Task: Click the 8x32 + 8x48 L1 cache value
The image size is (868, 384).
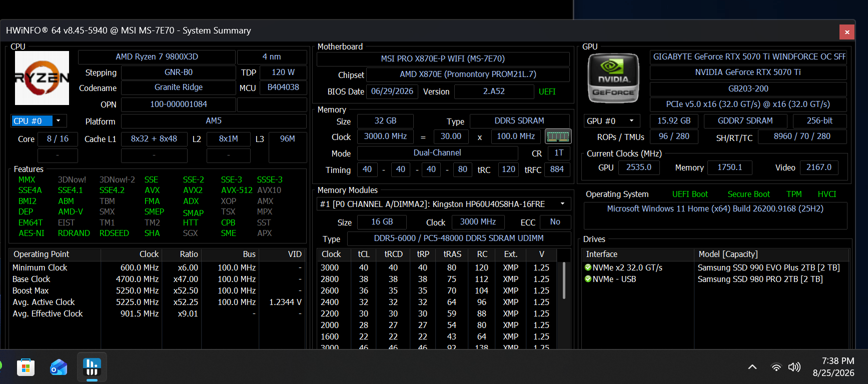Action: 154,139
